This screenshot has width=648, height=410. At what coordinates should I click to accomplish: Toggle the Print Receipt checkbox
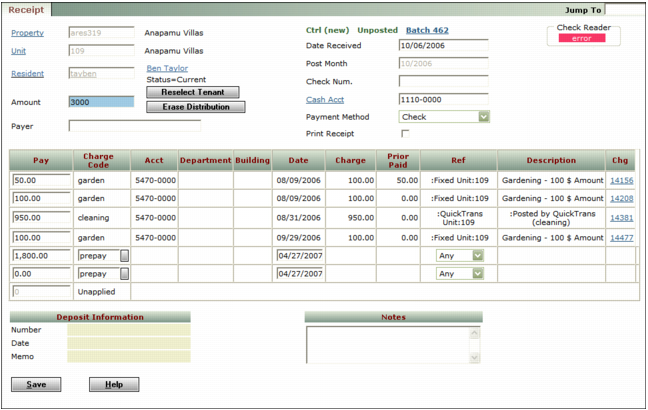click(405, 134)
